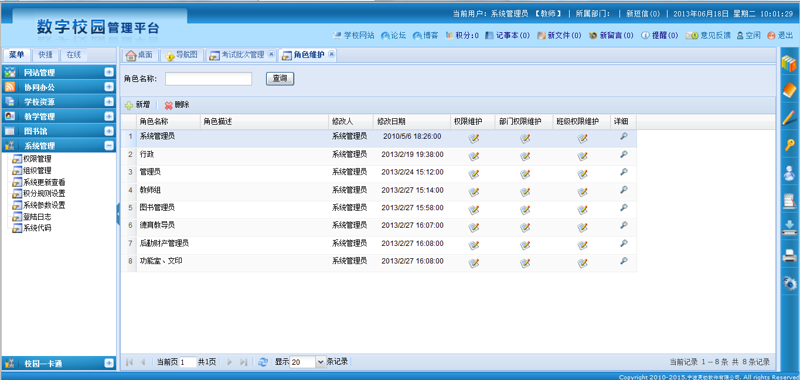Click the key icon in right sidebar
The width and height of the screenshot is (800, 380).
[789, 145]
